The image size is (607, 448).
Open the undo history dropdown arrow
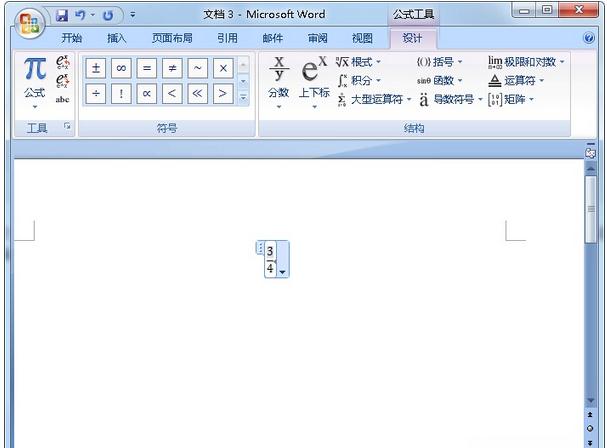(x=93, y=15)
